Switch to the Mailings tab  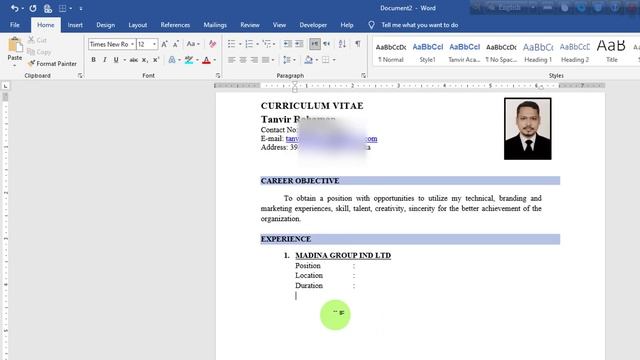pyautogui.click(x=215, y=25)
